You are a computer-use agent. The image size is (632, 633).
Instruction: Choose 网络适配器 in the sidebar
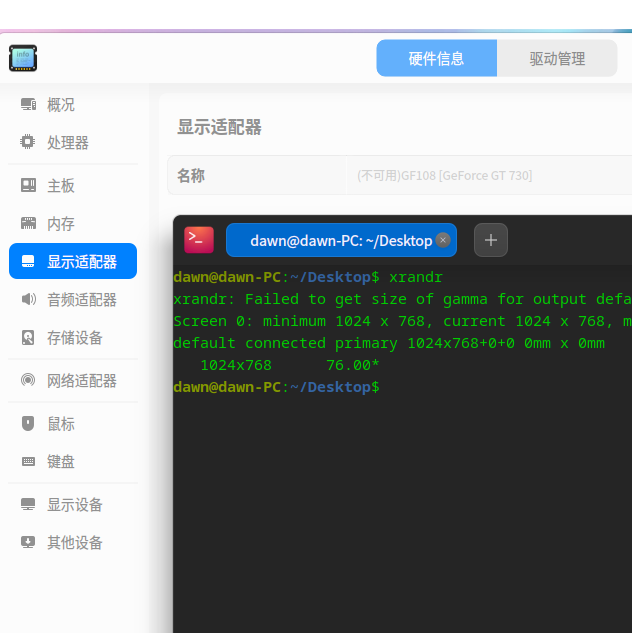click(x=82, y=381)
